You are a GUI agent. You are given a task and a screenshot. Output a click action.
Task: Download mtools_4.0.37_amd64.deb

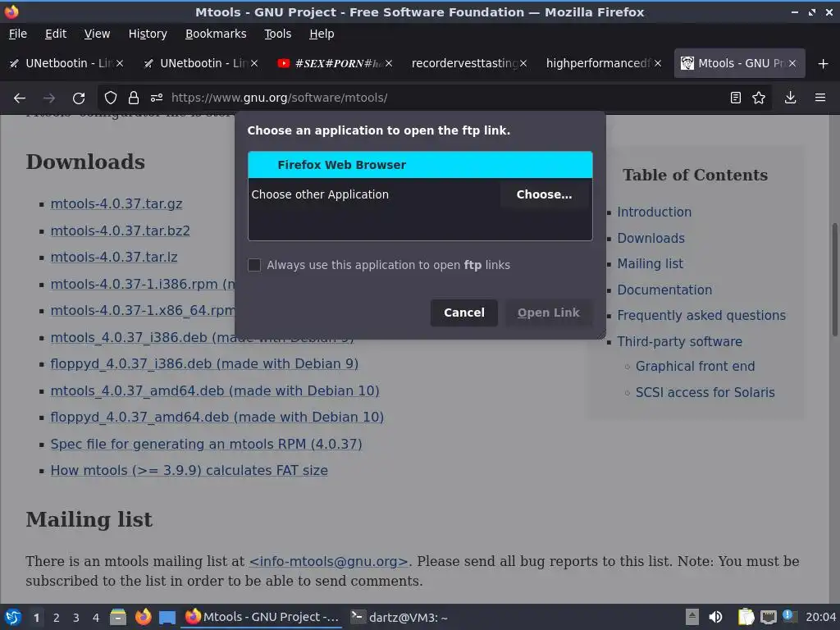click(x=215, y=391)
